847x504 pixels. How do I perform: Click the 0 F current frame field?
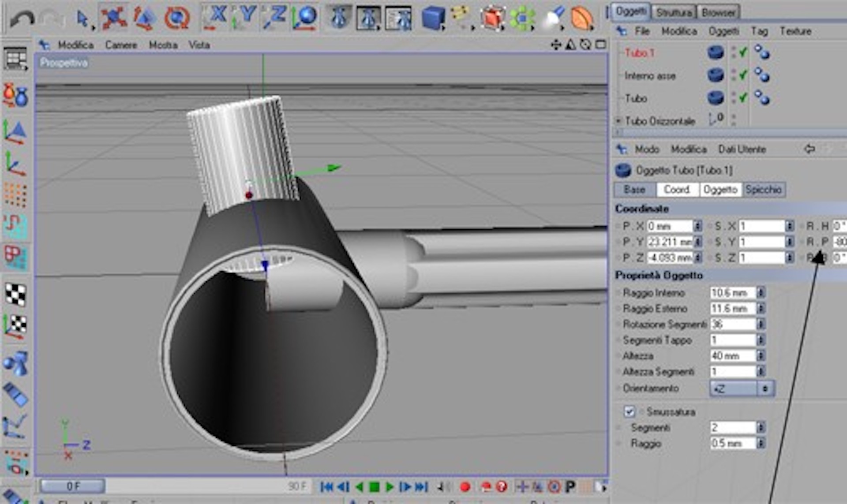click(x=72, y=486)
